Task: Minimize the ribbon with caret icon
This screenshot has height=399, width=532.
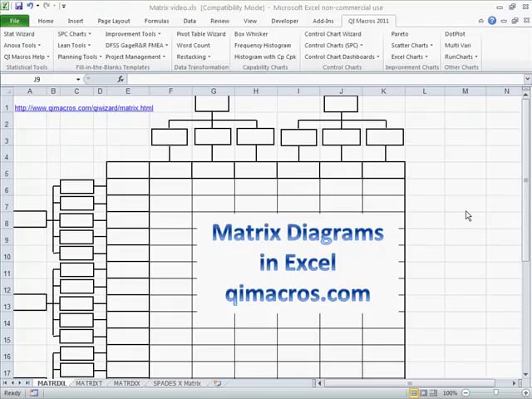Action: (x=480, y=21)
